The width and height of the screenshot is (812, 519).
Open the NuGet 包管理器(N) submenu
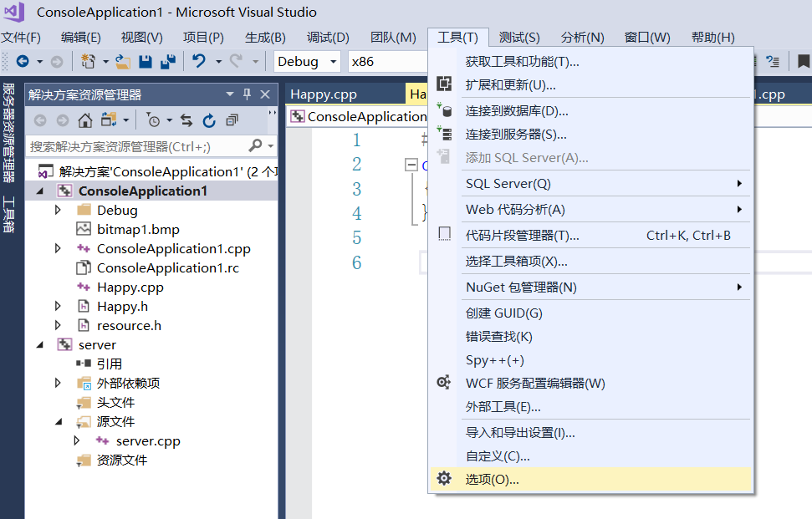pos(605,287)
